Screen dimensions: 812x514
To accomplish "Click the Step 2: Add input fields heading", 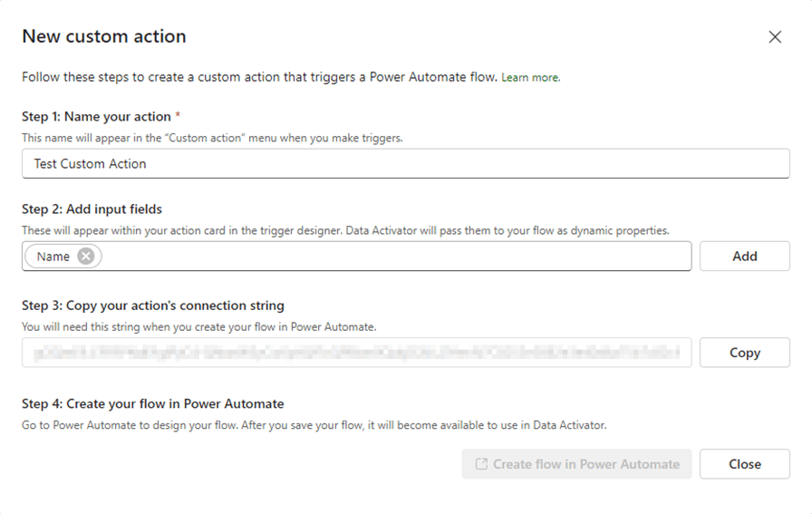I will [x=92, y=209].
